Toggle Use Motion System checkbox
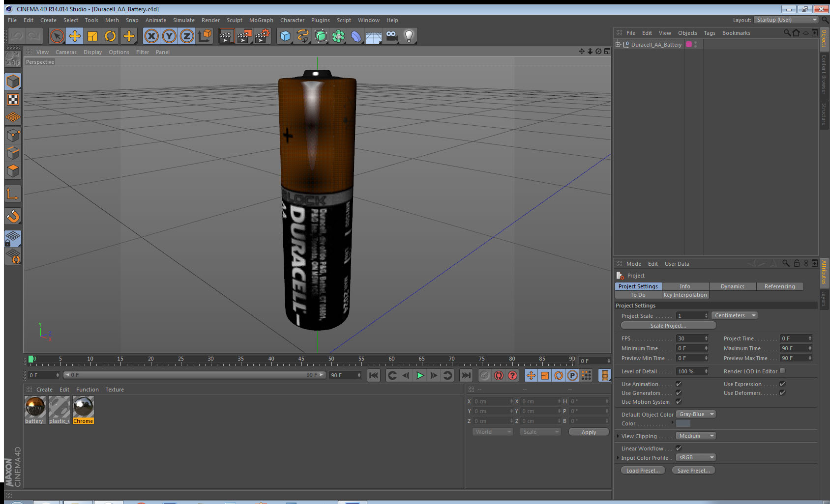 click(679, 401)
